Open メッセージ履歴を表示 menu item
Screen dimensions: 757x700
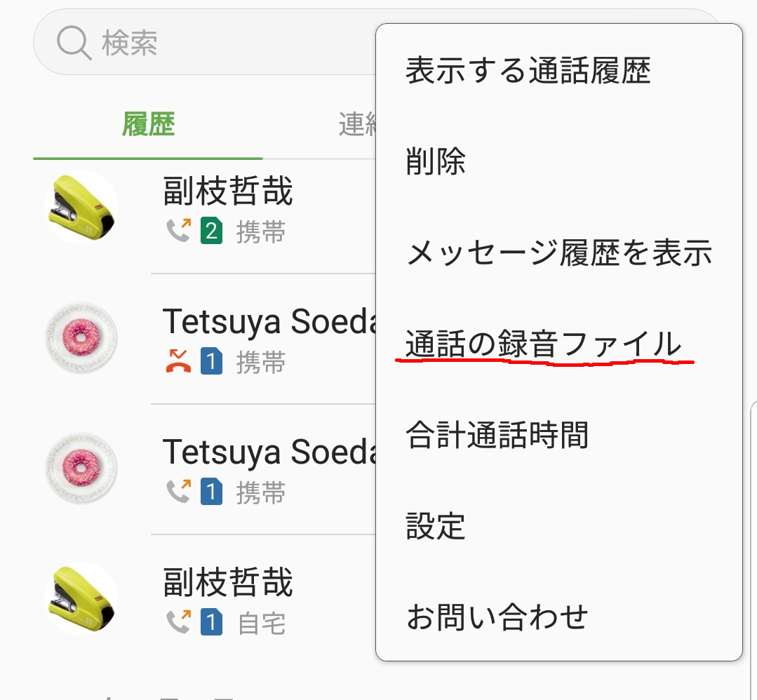[558, 253]
